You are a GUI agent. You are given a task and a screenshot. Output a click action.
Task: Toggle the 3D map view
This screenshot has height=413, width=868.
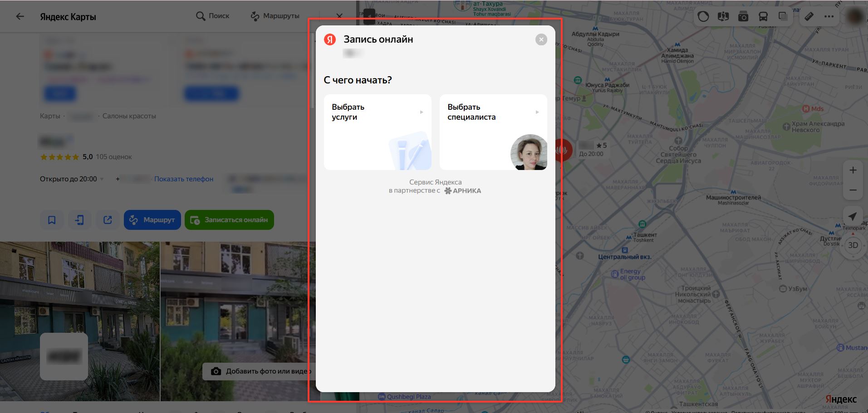(x=853, y=245)
